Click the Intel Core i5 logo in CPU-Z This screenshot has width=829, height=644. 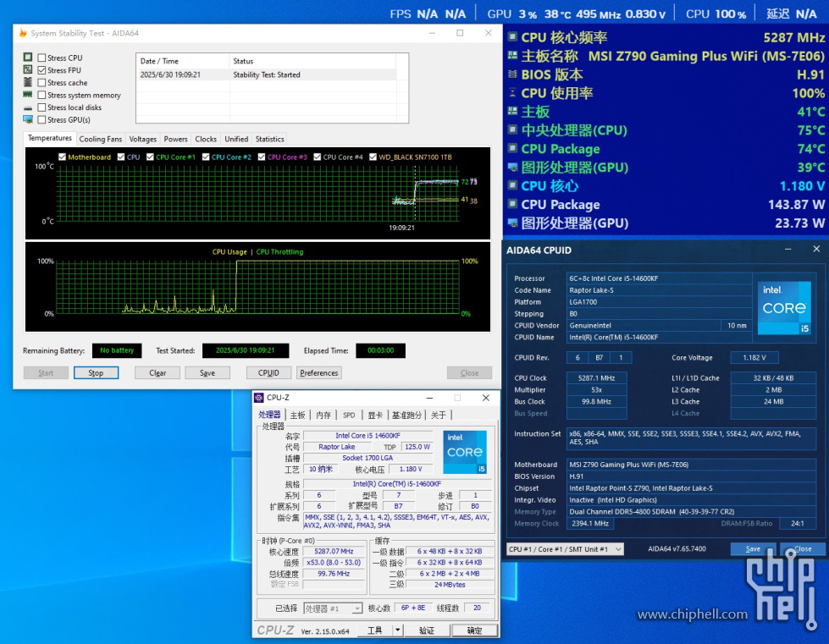(464, 452)
